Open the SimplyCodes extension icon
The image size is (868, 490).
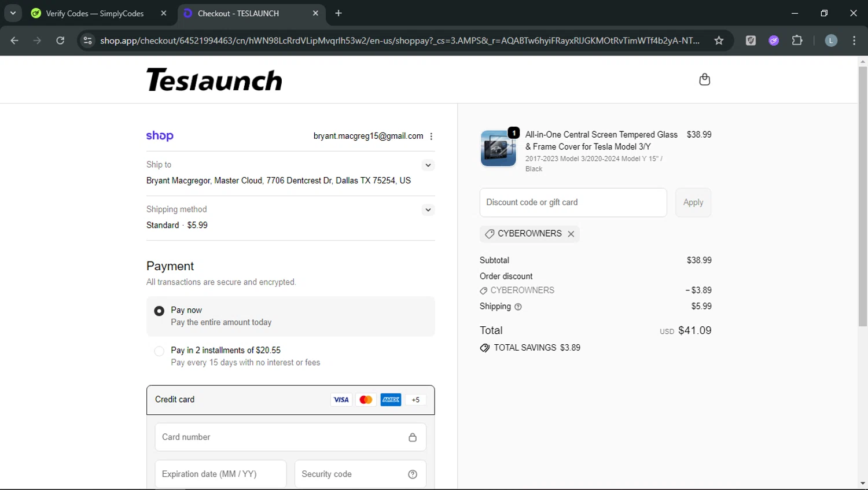pyautogui.click(x=751, y=40)
